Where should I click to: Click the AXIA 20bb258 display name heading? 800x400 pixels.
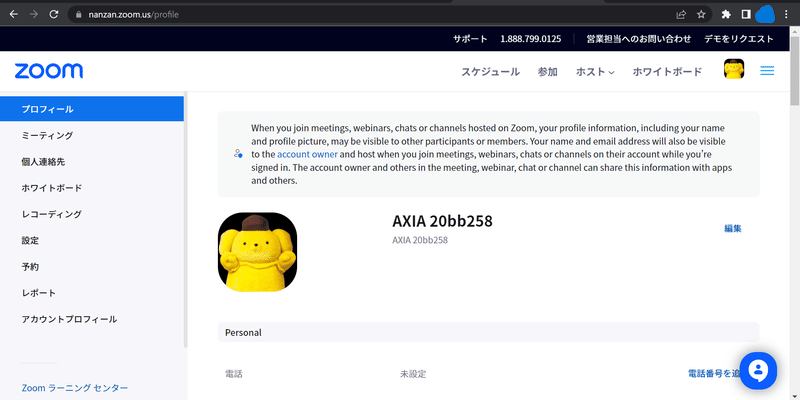tap(442, 221)
